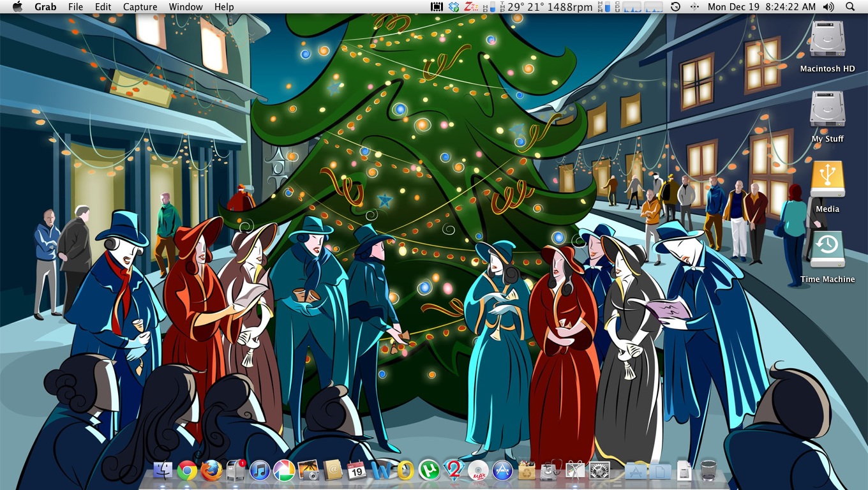Open the Applications folder stack in Dock
The height and width of the screenshot is (490, 868).
[636, 471]
